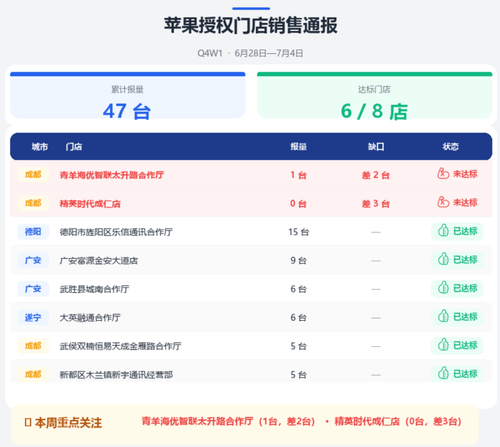Click the report title 苹果授权门店销售通报
This screenshot has width=500, height=447.
click(x=251, y=25)
